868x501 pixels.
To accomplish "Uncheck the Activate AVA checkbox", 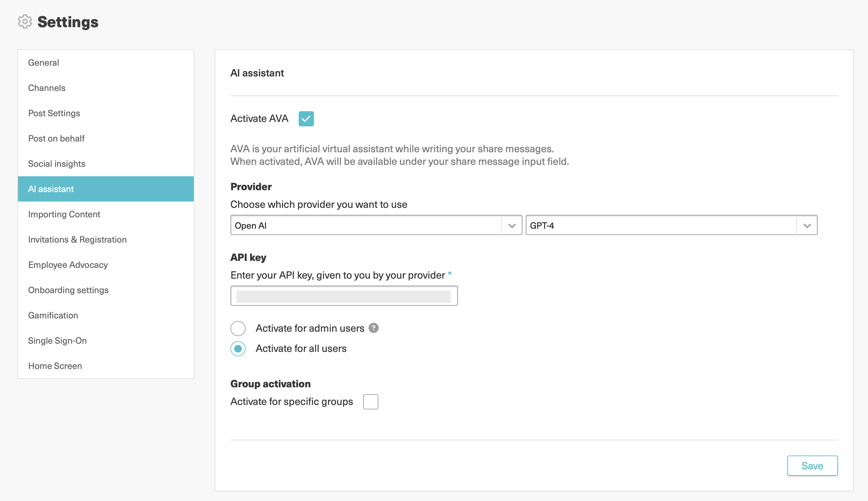I will pos(306,119).
